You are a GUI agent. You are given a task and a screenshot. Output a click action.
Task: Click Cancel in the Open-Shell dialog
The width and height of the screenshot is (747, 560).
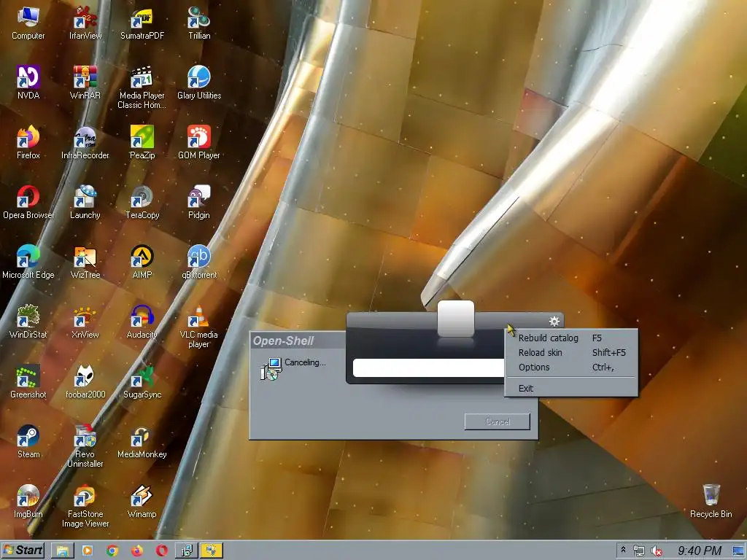(x=498, y=422)
